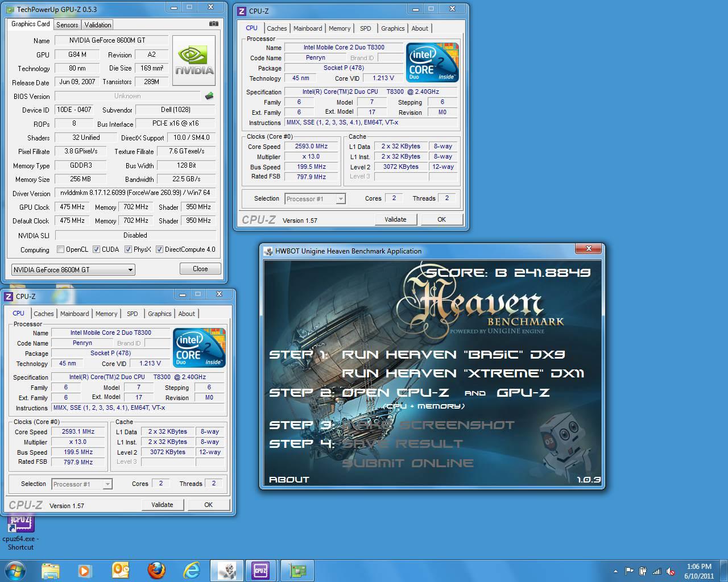Click top CPU-Z title bar Z icon
This screenshot has width=728, height=582.
(x=242, y=11)
